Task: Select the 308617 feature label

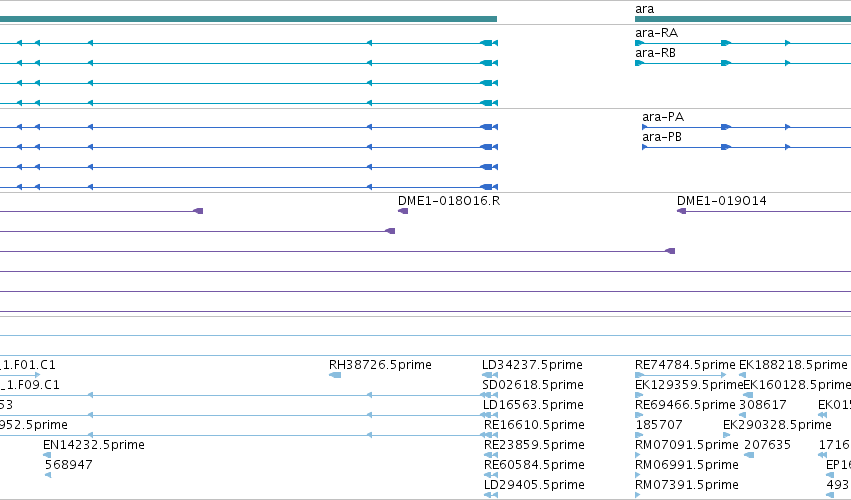Action: [x=763, y=405]
